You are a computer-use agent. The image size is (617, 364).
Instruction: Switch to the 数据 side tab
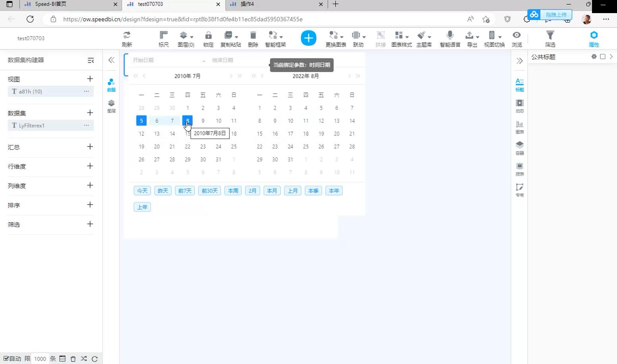(x=111, y=85)
